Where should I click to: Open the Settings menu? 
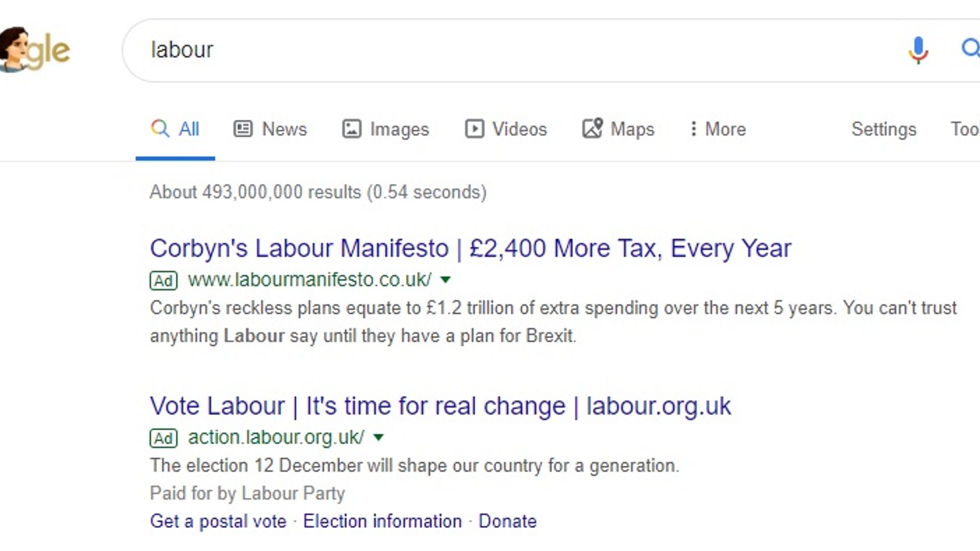[x=883, y=129]
